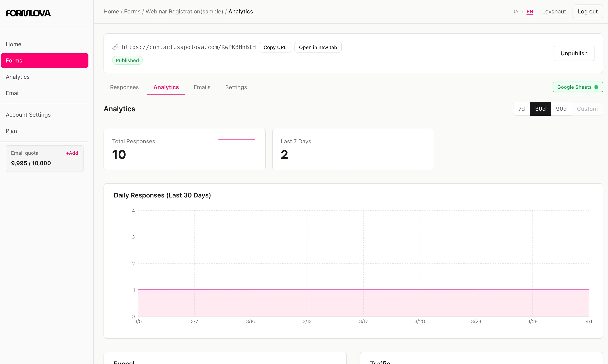This screenshot has height=364, width=608.
Task: Switch language to JA
Action: point(515,12)
